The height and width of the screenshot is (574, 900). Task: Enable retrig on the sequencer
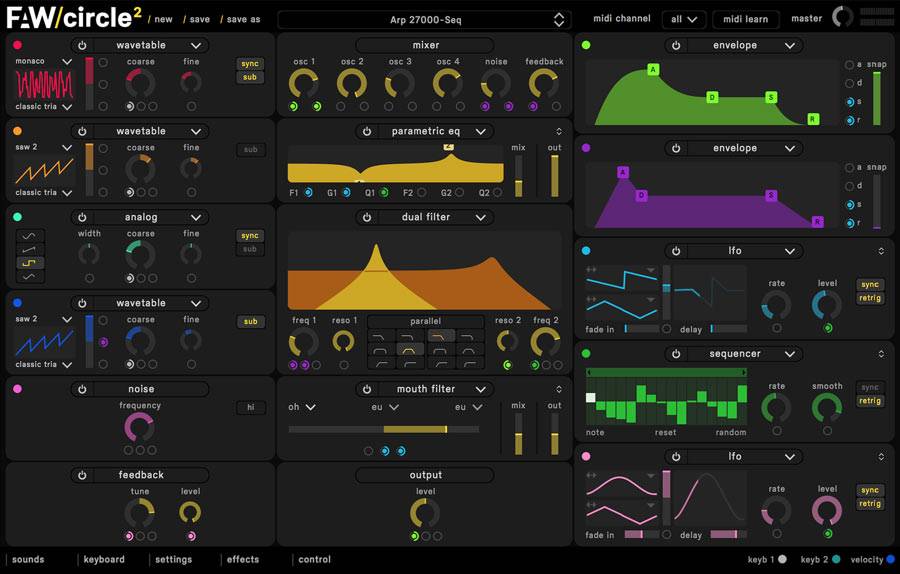point(870,401)
